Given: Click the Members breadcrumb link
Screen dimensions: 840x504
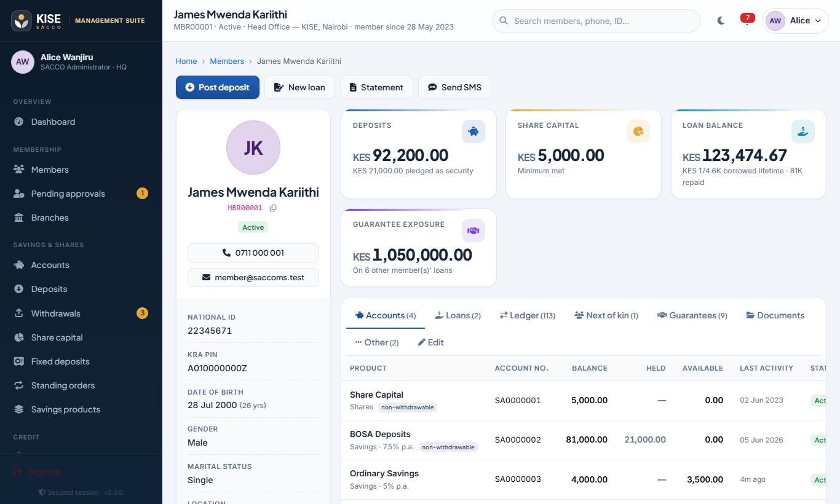Looking at the screenshot, I should (227, 61).
